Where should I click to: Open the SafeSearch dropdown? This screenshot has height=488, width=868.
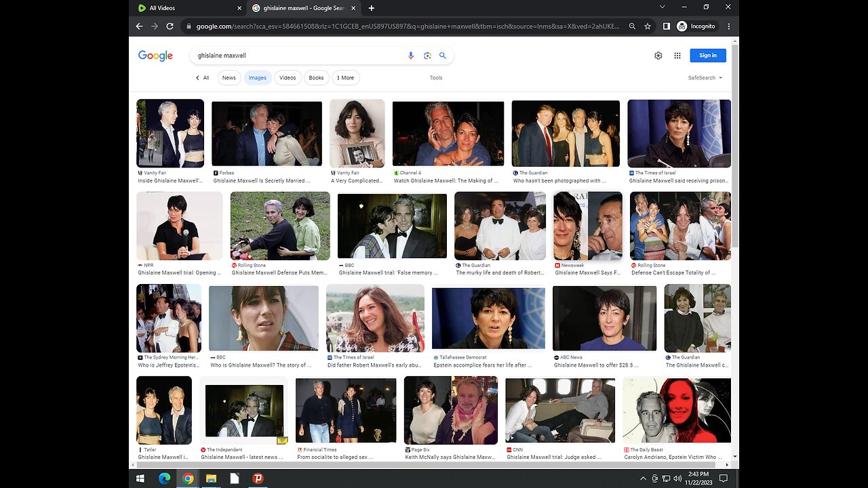705,78
